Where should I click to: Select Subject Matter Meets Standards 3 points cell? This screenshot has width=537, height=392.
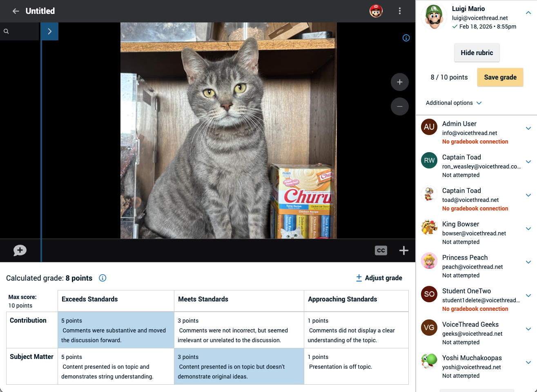click(239, 366)
